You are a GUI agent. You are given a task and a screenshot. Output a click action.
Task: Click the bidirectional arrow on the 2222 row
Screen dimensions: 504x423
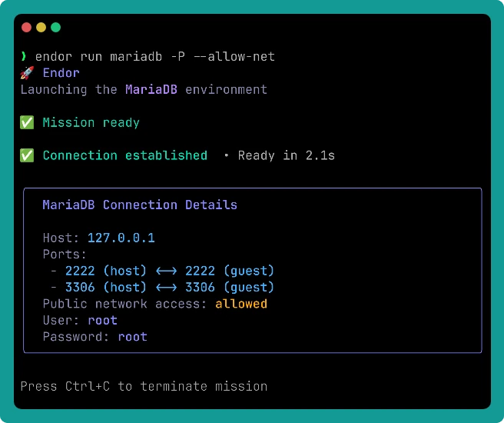(x=163, y=271)
